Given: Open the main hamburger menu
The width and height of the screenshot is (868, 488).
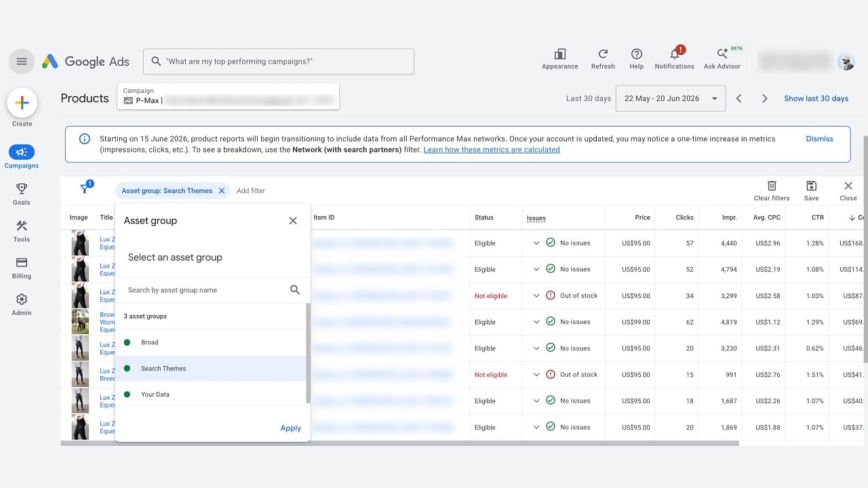Looking at the screenshot, I should [x=22, y=62].
